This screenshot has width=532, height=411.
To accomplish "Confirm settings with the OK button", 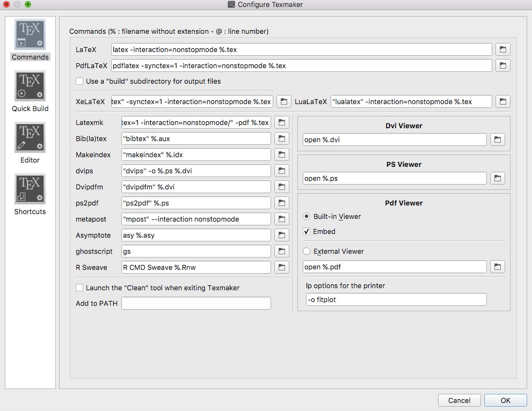I will click(505, 400).
